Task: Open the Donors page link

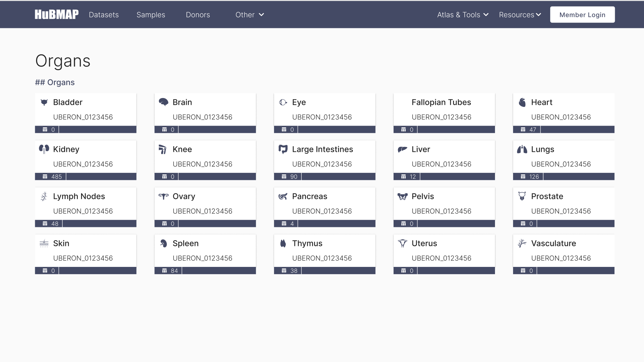Action: pos(198,14)
